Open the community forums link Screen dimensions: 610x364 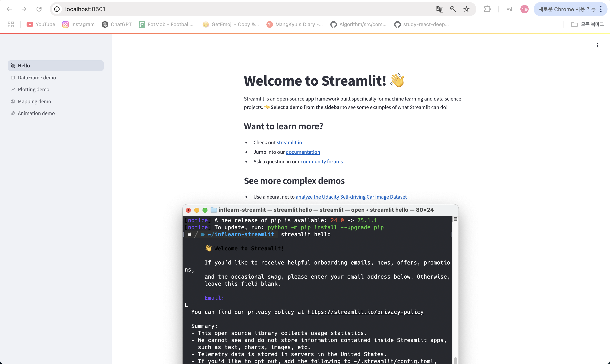coord(321,161)
